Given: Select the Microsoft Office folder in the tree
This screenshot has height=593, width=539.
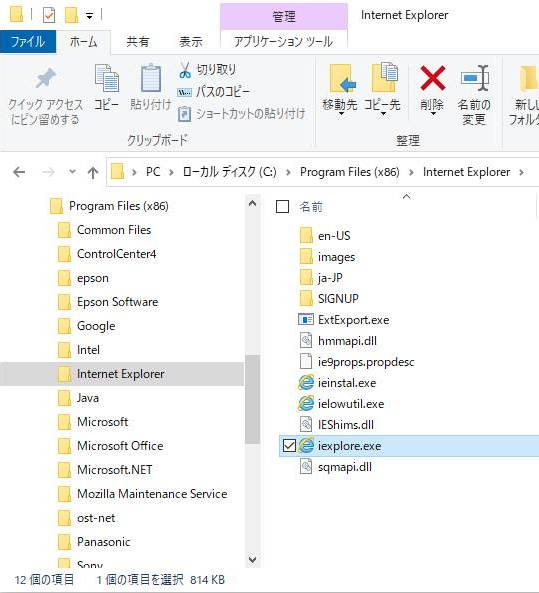Looking at the screenshot, I should click(x=120, y=446).
